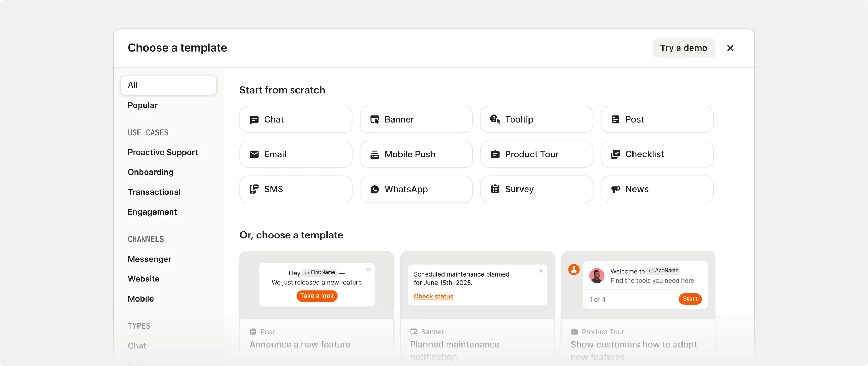
Task: Dismiss the maintenance notification preview
Action: pyautogui.click(x=541, y=271)
